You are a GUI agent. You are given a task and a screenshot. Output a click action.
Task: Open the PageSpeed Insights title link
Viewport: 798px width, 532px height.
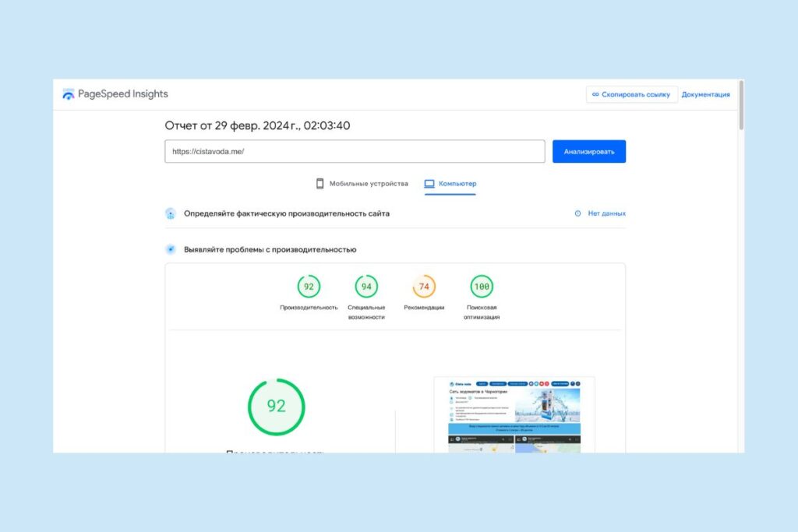(122, 94)
